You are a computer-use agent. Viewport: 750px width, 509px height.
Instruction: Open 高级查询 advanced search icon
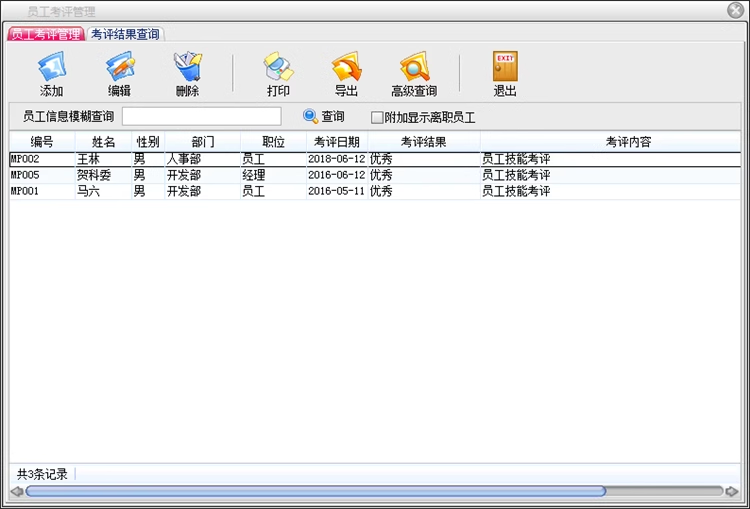pos(414,66)
